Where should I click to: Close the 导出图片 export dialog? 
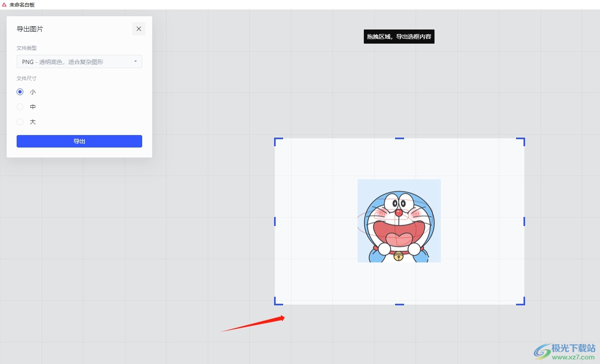(x=139, y=29)
